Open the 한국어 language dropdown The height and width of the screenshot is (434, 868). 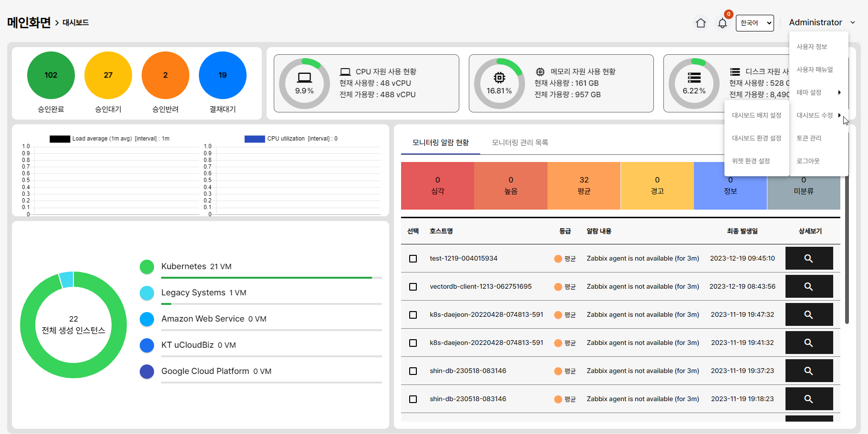coord(754,23)
